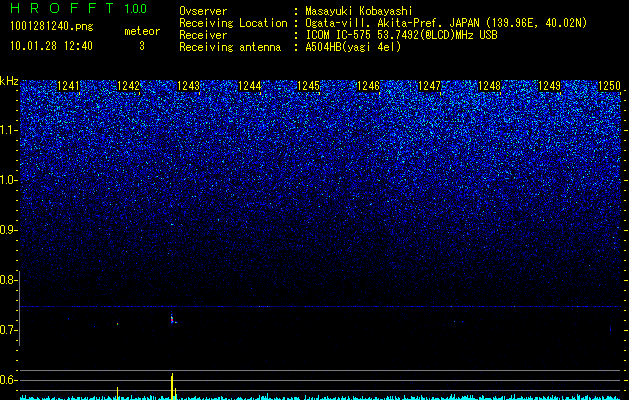Click the 1250 time marker
This screenshot has height=400, width=629.
609,86
